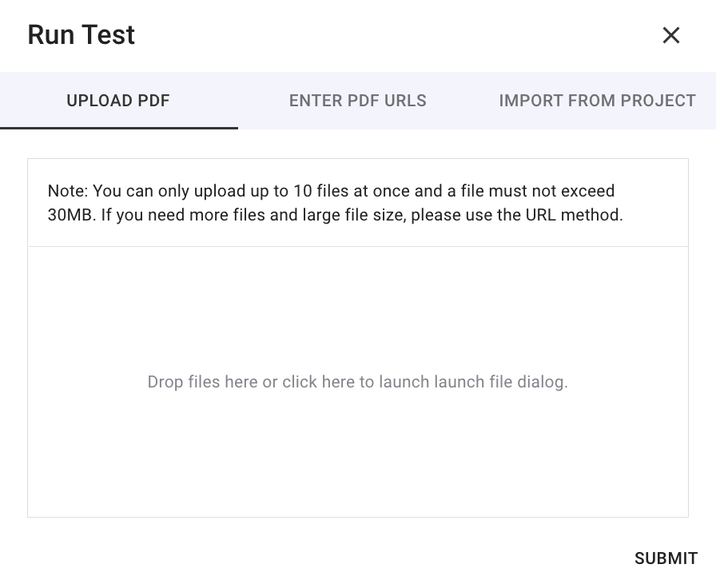Click empty drop zone area below the prompt text
The height and width of the screenshot is (588, 716).
(357, 463)
